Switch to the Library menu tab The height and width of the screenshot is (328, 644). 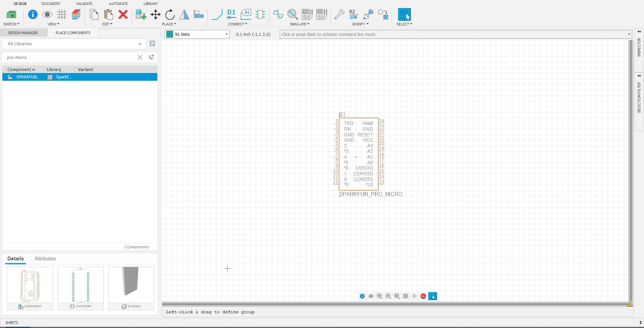point(151,4)
